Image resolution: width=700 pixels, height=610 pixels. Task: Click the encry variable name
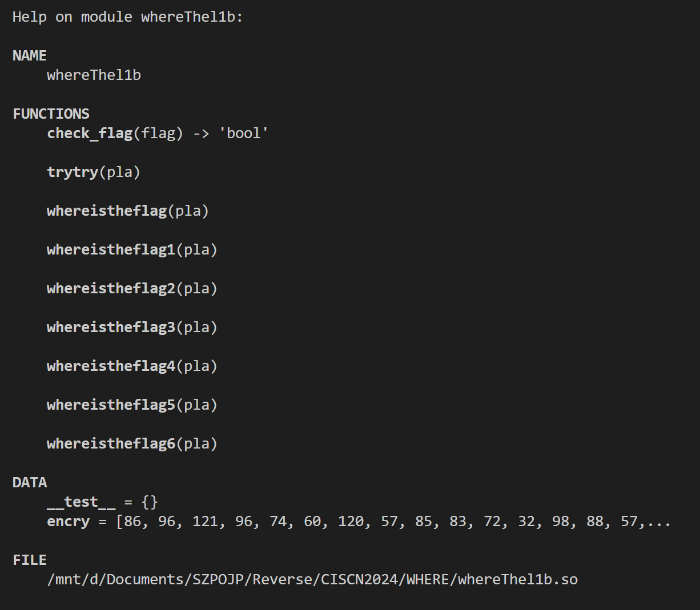[68, 522]
